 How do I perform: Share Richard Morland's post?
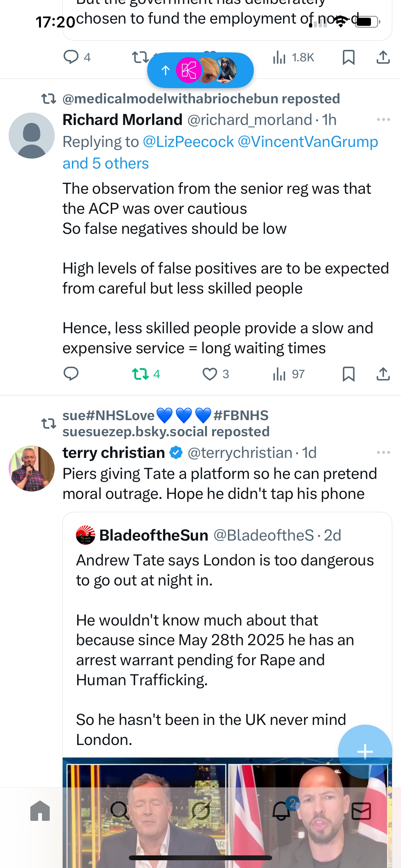pyautogui.click(x=383, y=374)
